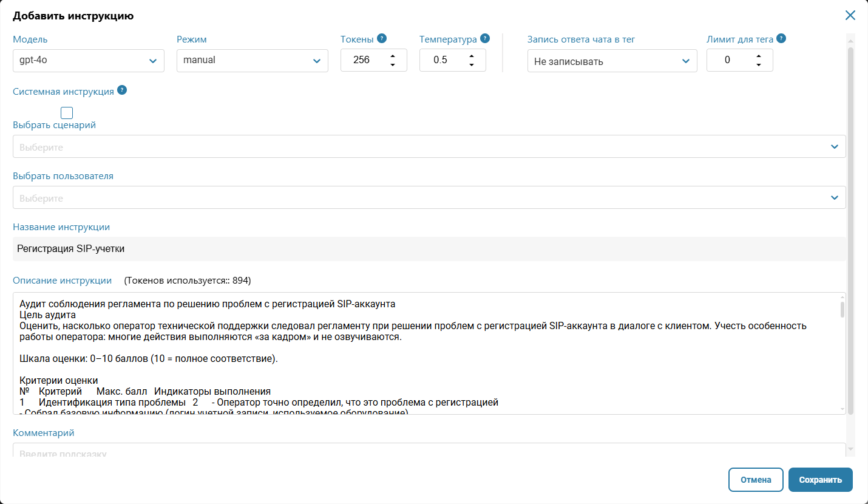Click the 'Критерии оценки' line in description

pyautogui.click(x=58, y=380)
